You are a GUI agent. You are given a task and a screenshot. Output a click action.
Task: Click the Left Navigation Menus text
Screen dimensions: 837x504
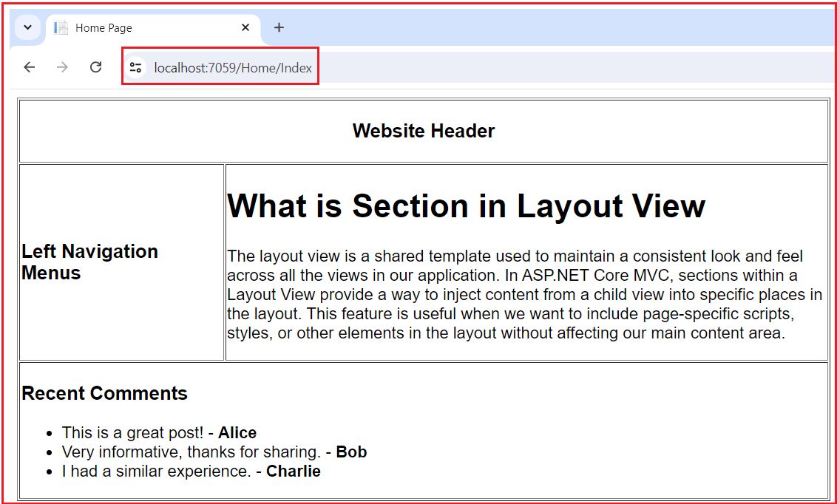coord(89,262)
